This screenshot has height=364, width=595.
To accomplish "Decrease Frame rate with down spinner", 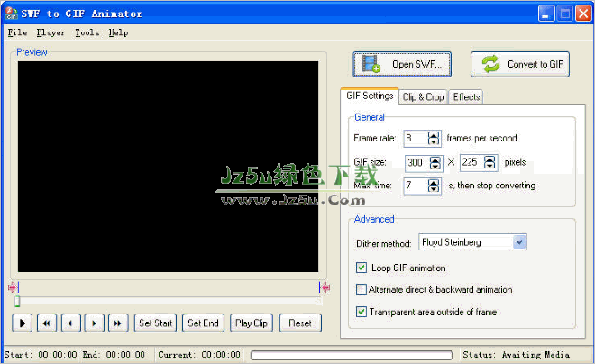I will coord(434,141).
